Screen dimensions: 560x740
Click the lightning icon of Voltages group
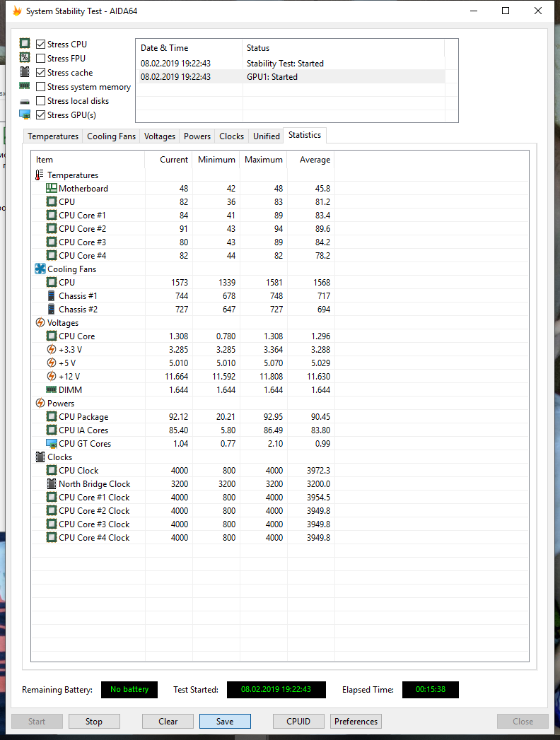(x=40, y=322)
